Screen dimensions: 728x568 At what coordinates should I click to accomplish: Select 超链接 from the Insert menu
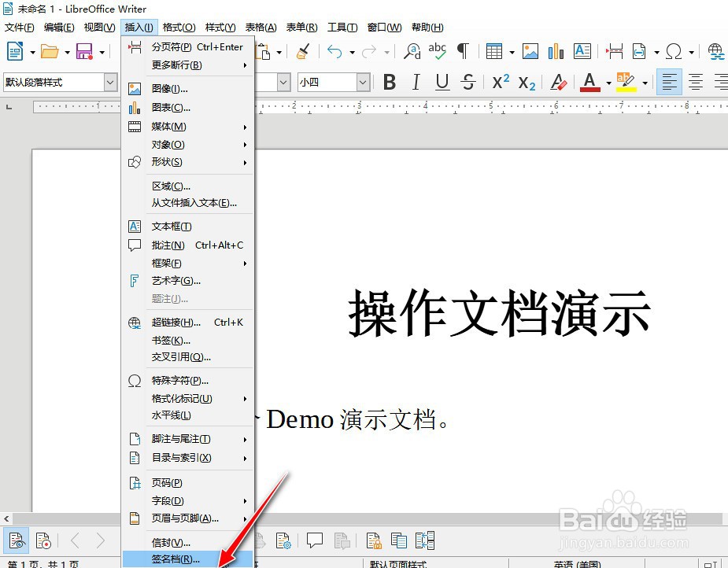pos(173,322)
